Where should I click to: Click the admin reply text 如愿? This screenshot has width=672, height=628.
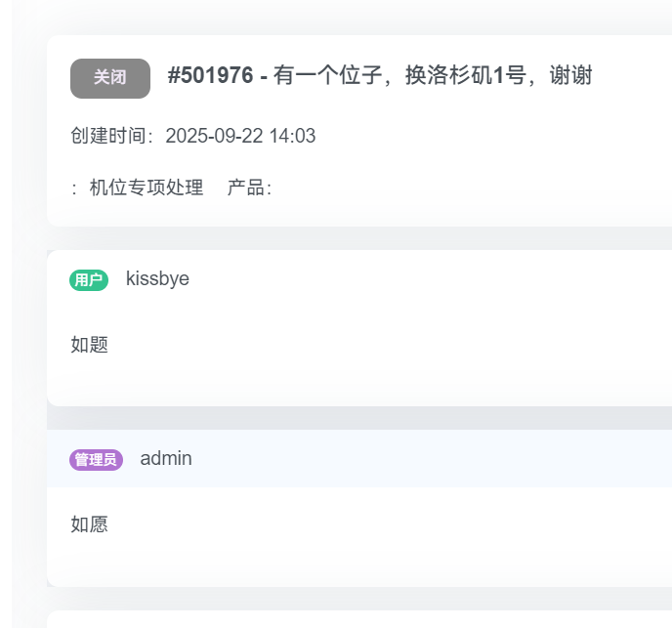89,524
